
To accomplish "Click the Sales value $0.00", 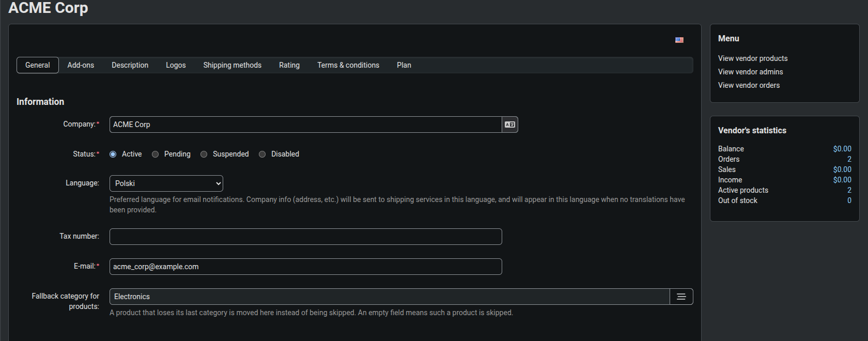I will tap(842, 169).
